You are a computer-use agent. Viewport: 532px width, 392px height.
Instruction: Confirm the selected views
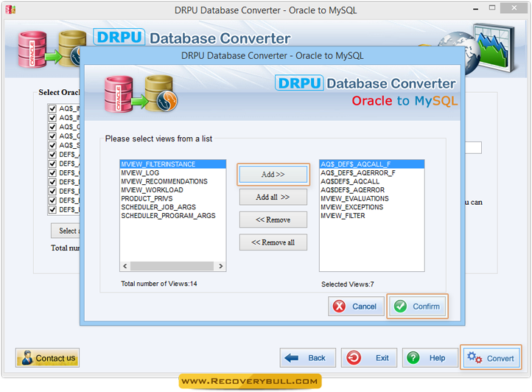[x=417, y=306]
